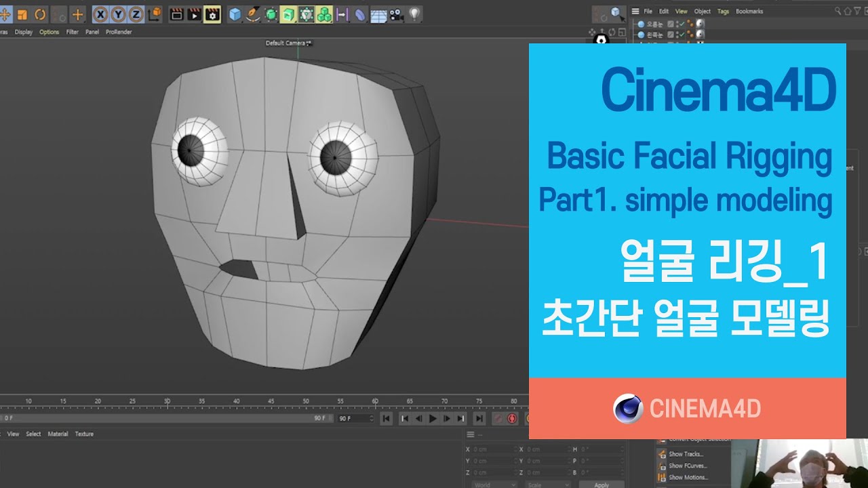Toggle the Z axis lock
Image resolution: width=868 pixels, height=488 pixels.
136,14
